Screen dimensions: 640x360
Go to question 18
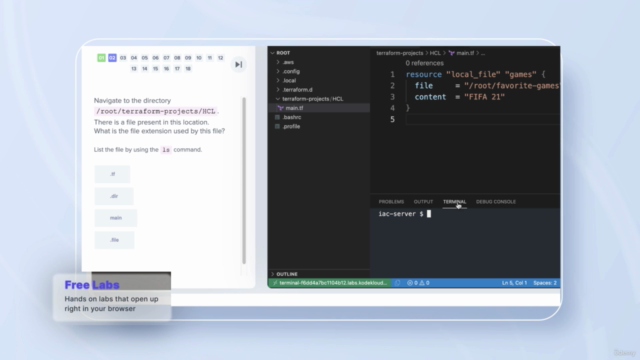click(x=188, y=69)
